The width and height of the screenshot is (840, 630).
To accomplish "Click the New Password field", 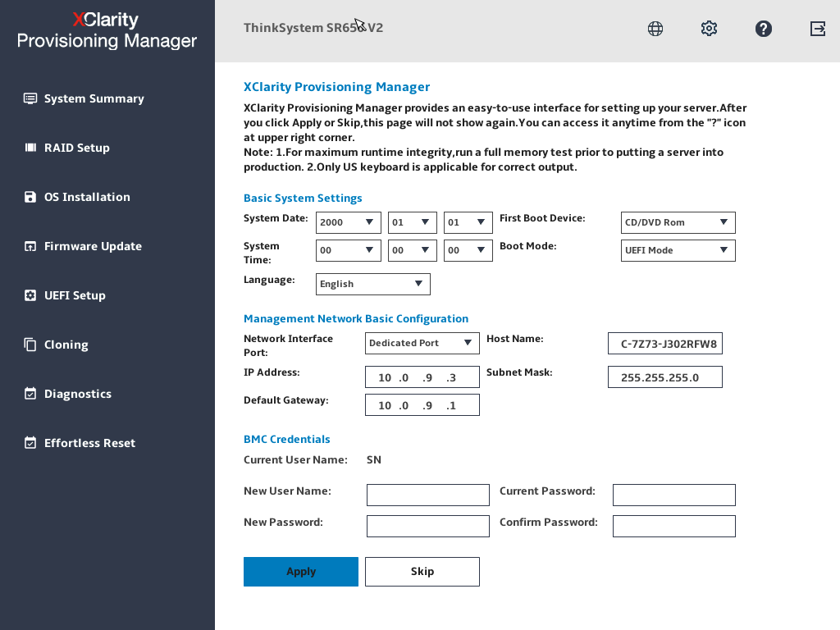I will pos(428,526).
